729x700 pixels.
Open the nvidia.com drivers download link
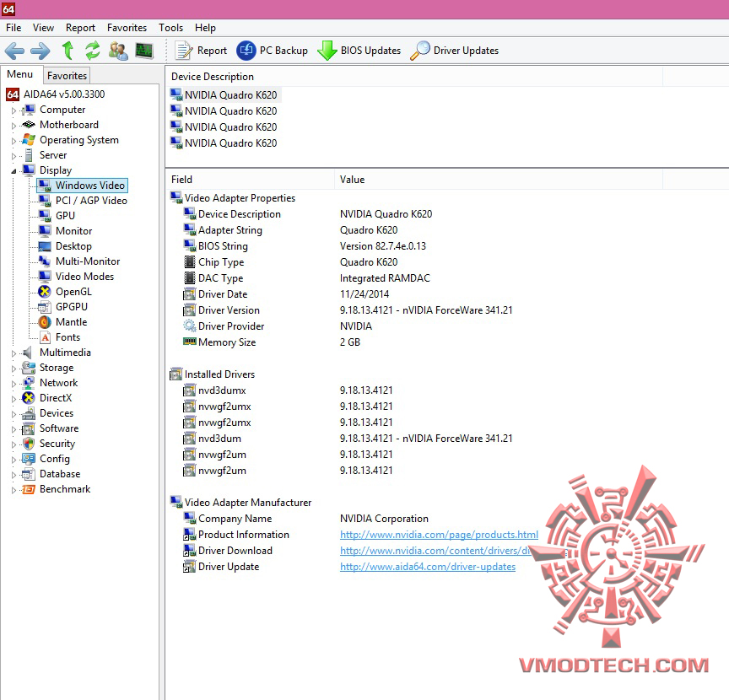coord(435,551)
